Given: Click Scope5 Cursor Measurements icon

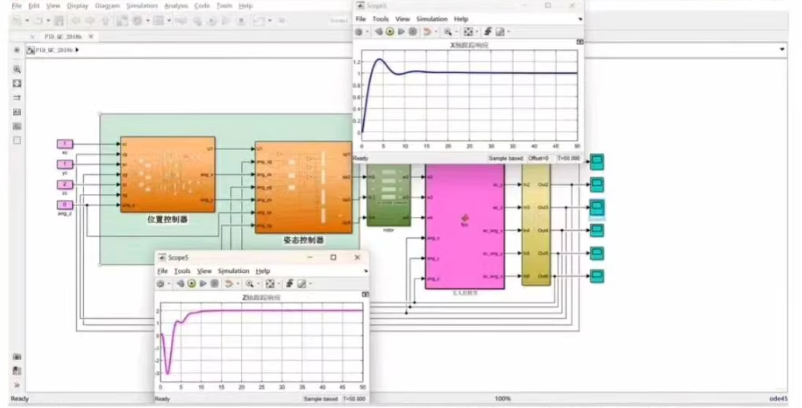Looking at the screenshot, I should [x=302, y=284].
